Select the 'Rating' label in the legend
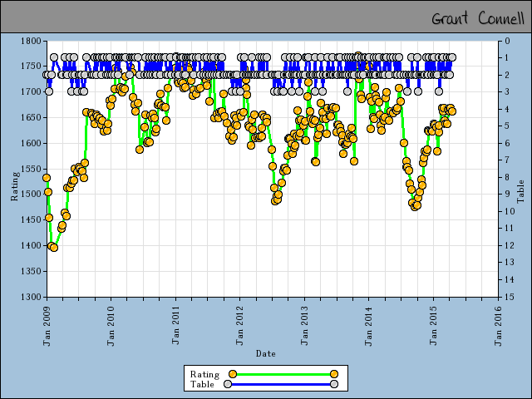The image size is (532, 399). (x=204, y=374)
